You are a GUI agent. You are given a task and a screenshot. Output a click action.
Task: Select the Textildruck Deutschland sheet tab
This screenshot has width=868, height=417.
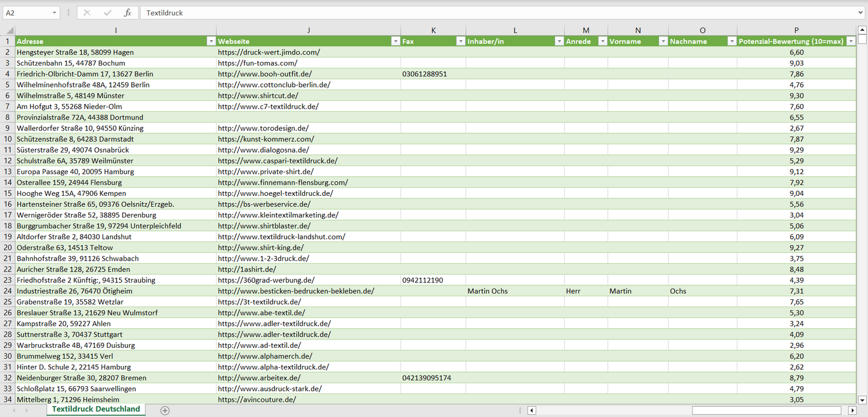click(96, 409)
